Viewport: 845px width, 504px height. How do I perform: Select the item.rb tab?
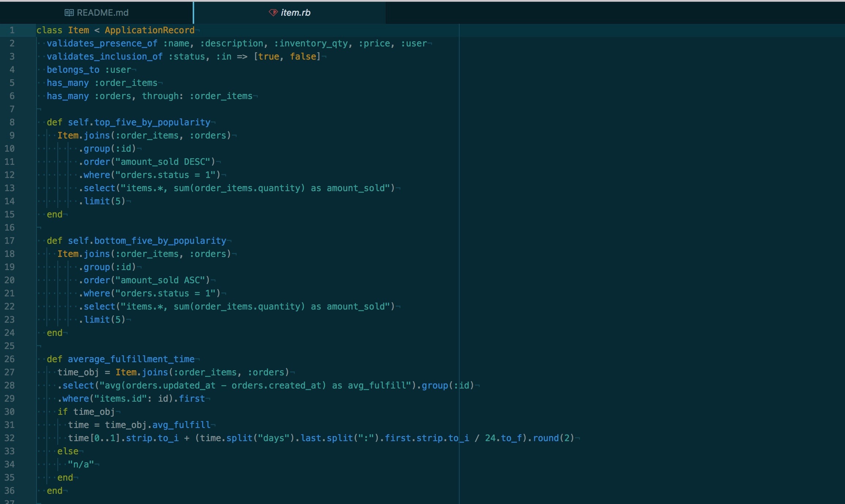point(295,13)
